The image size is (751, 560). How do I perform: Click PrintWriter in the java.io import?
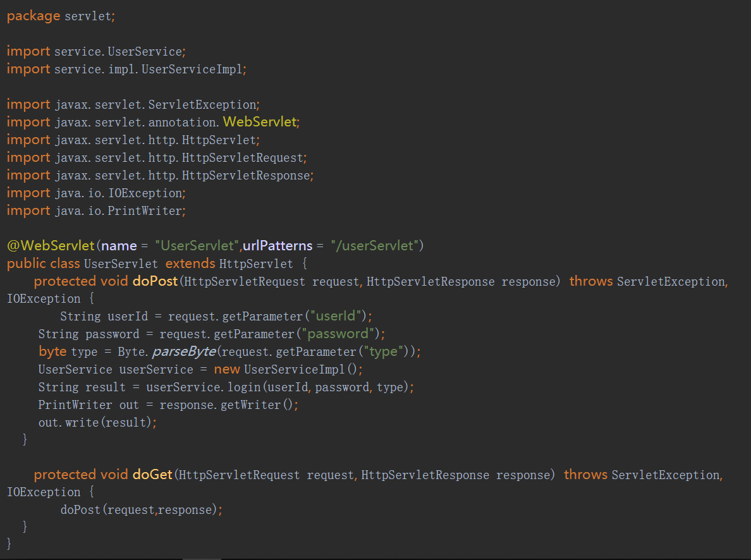pyautogui.click(x=145, y=210)
